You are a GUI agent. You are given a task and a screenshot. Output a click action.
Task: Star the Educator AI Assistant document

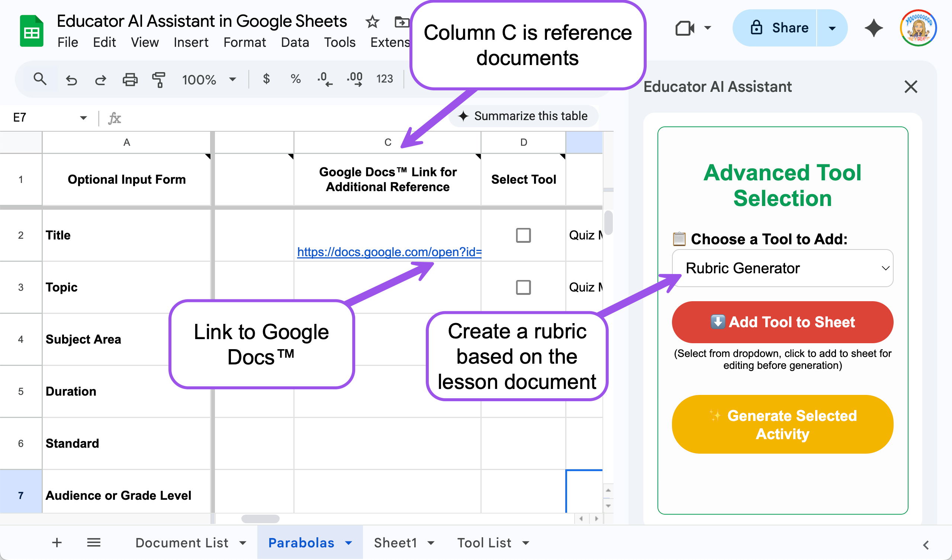tap(372, 22)
